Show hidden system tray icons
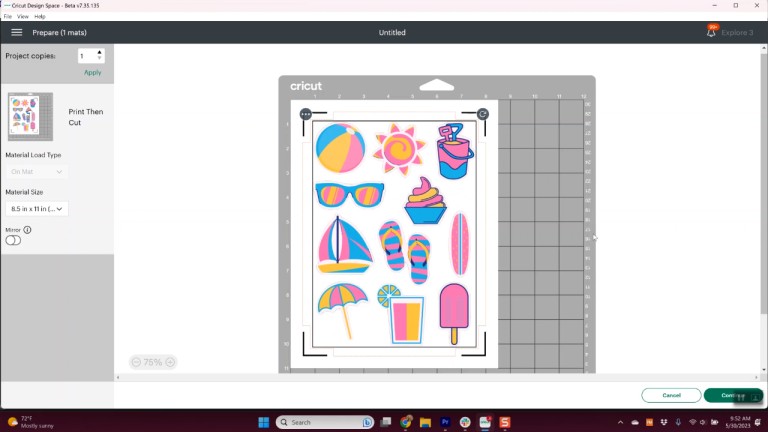The height and width of the screenshot is (432, 768). (x=621, y=422)
